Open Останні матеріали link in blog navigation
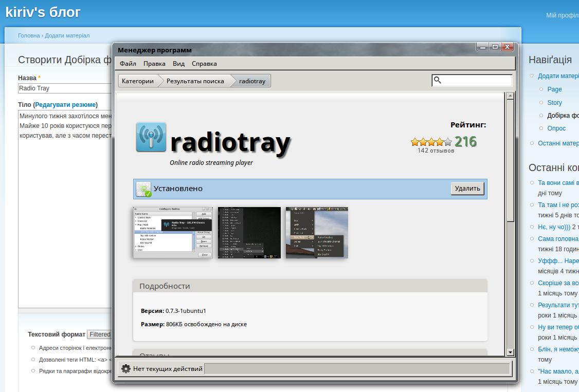 pos(558,143)
